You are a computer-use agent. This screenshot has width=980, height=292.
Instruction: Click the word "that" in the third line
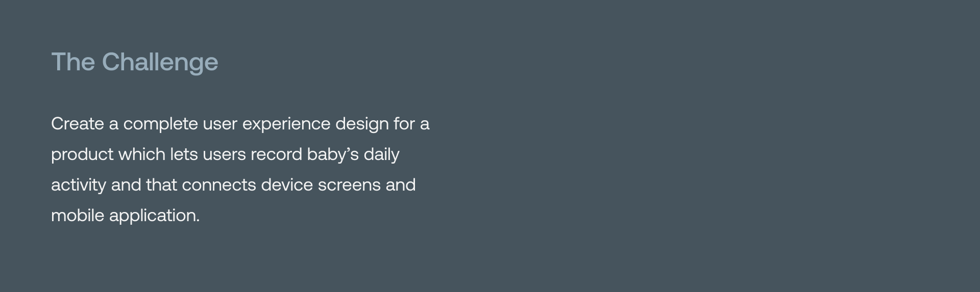(161, 185)
